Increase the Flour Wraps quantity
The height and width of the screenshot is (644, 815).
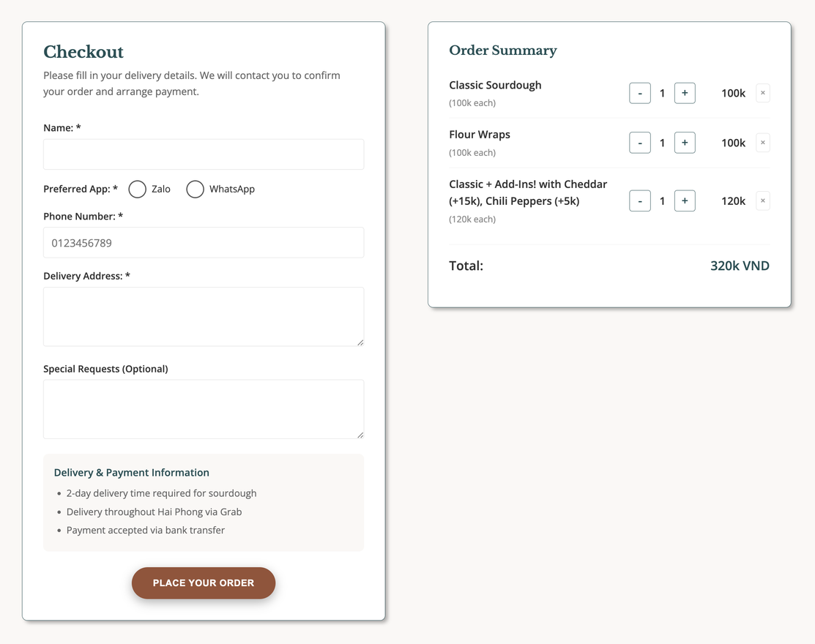(x=685, y=143)
